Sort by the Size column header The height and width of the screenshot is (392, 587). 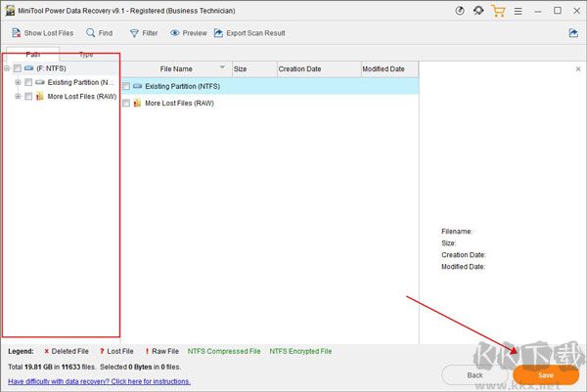[254, 69]
